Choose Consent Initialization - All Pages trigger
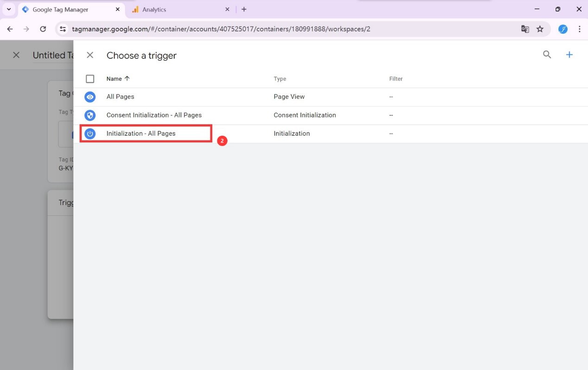The height and width of the screenshot is (370, 588). [x=330, y=115]
